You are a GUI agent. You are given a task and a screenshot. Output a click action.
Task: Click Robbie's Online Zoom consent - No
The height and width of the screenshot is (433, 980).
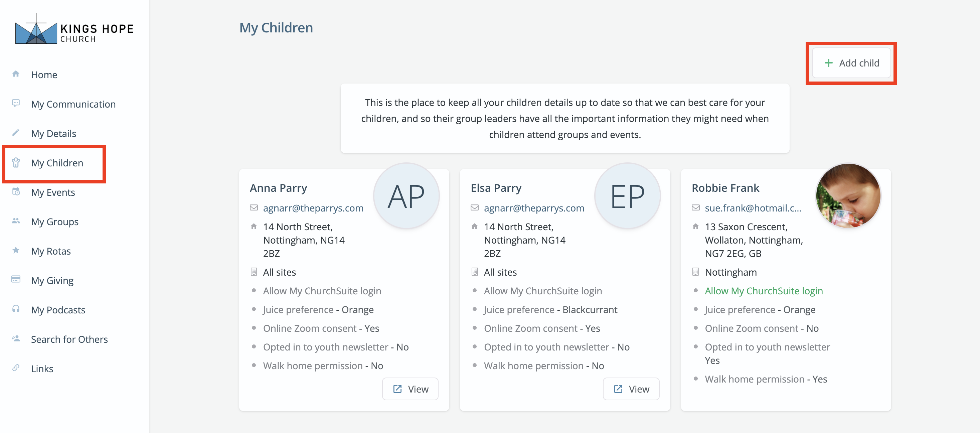762,328
